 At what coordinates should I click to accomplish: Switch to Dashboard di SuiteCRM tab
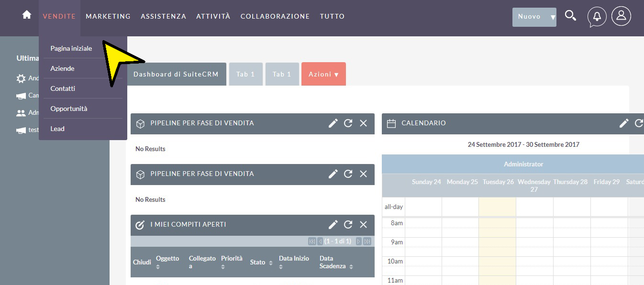coord(176,74)
